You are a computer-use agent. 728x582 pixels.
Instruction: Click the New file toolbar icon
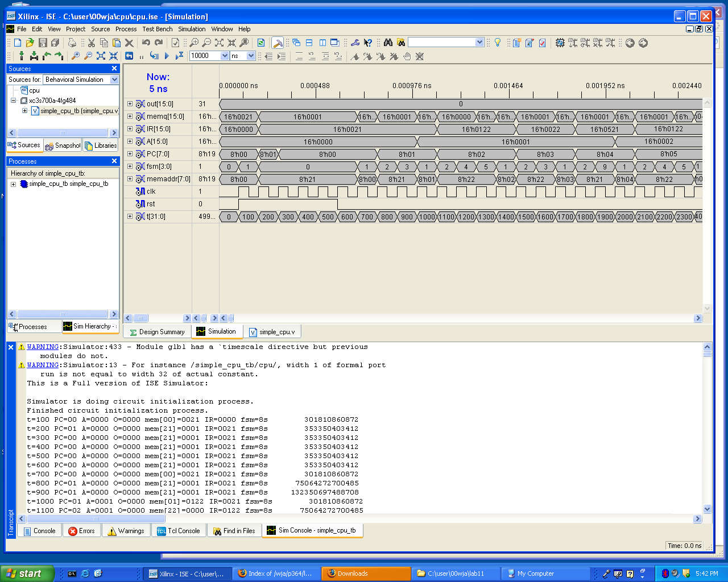click(18, 43)
